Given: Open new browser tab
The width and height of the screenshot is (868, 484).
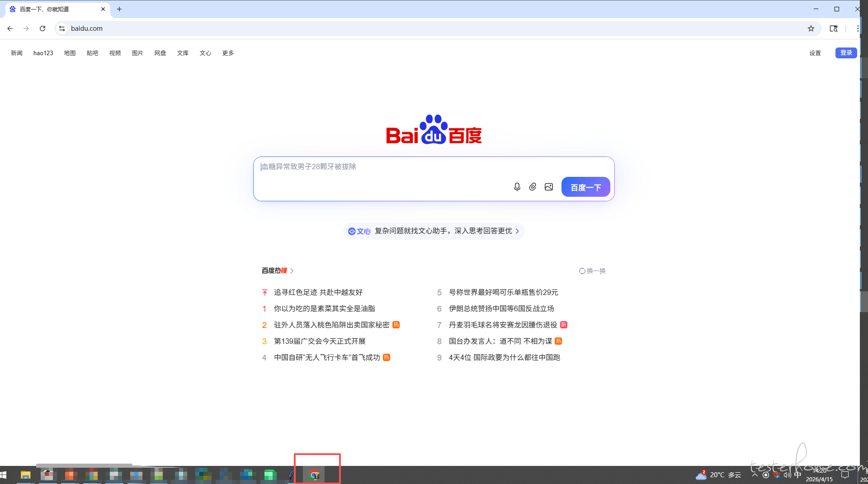Looking at the screenshot, I should (x=119, y=9).
